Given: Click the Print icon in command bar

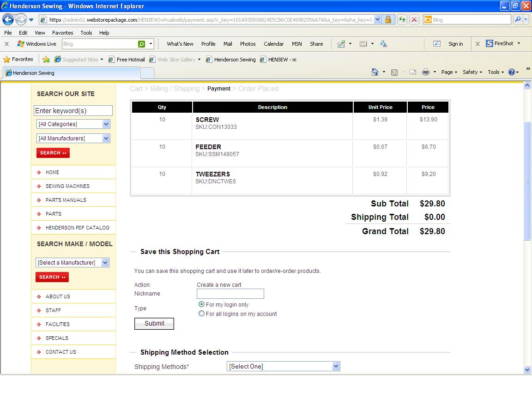Looking at the screenshot, I should (425, 72).
